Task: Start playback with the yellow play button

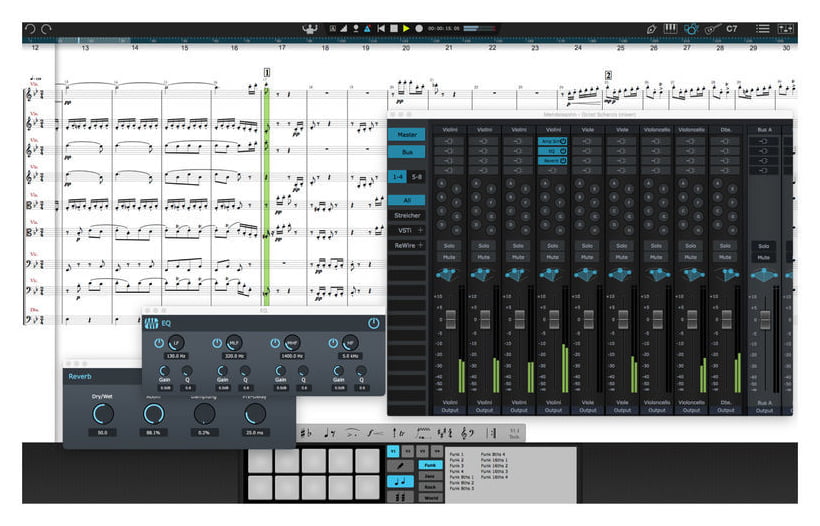Action: coord(406,29)
